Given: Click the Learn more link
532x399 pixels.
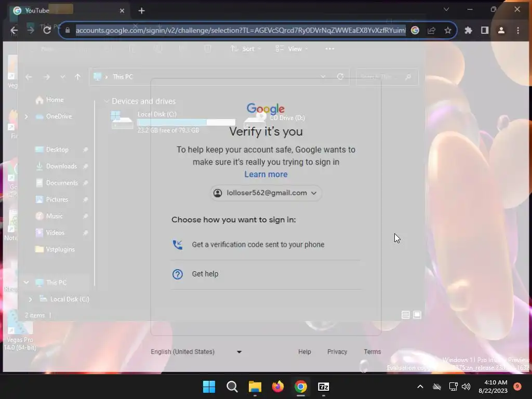Looking at the screenshot, I should click(266, 175).
